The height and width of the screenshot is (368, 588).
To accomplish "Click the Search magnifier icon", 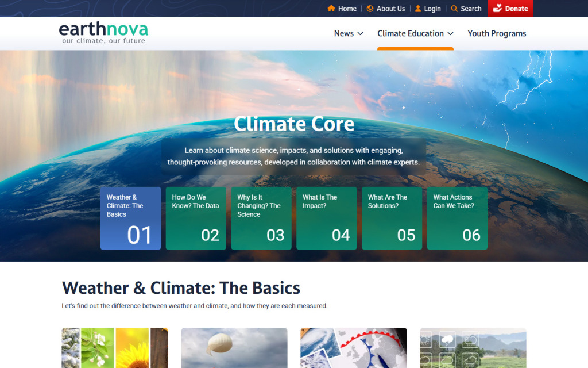I will click(454, 9).
